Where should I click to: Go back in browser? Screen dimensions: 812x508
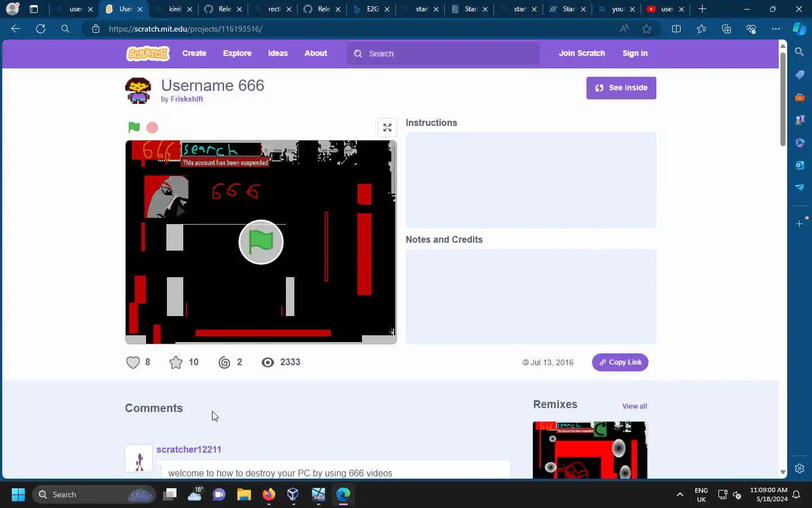16,29
